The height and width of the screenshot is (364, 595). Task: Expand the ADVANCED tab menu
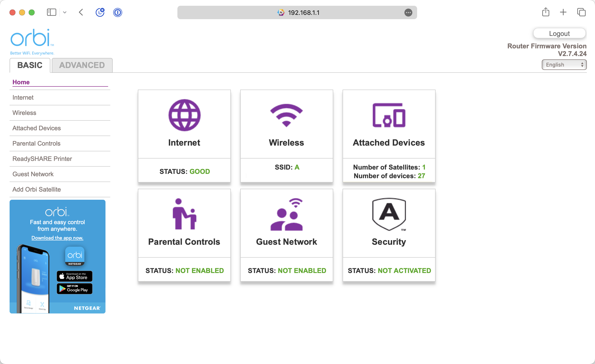click(x=82, y=65)
